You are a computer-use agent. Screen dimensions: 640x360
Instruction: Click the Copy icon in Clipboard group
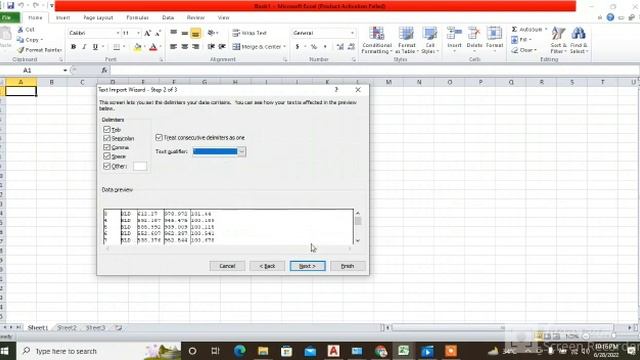(x=20, y=40)
